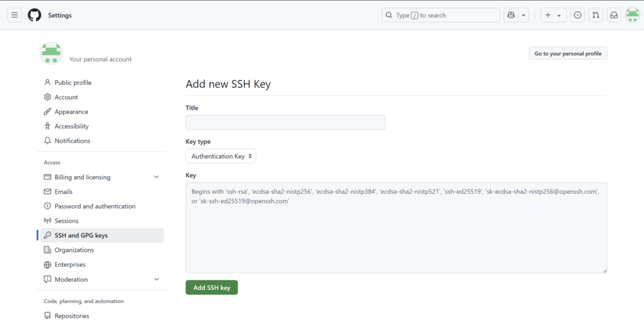Click the Title input field

(286, 123)
